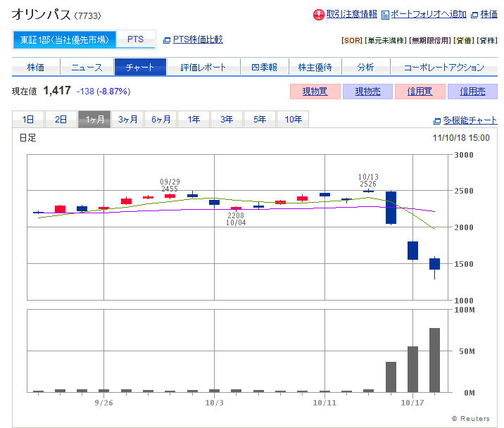Switch to PTS market tab
504x428 pixels.
[x=135, y=39]
